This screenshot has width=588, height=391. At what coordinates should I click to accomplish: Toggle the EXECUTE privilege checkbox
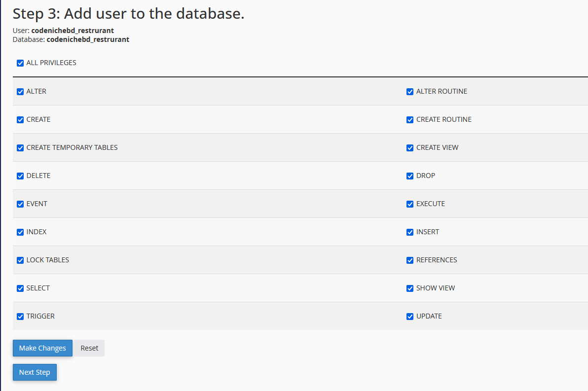pos(410,204)
